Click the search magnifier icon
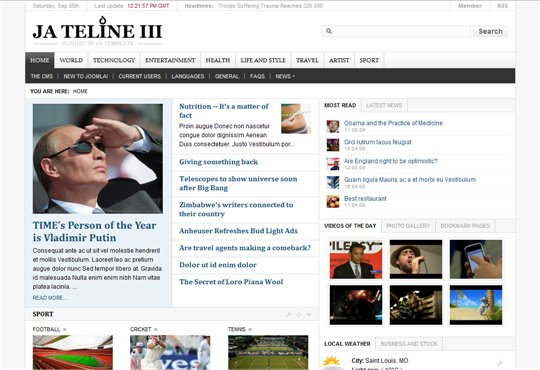 [x=329, y=31]
